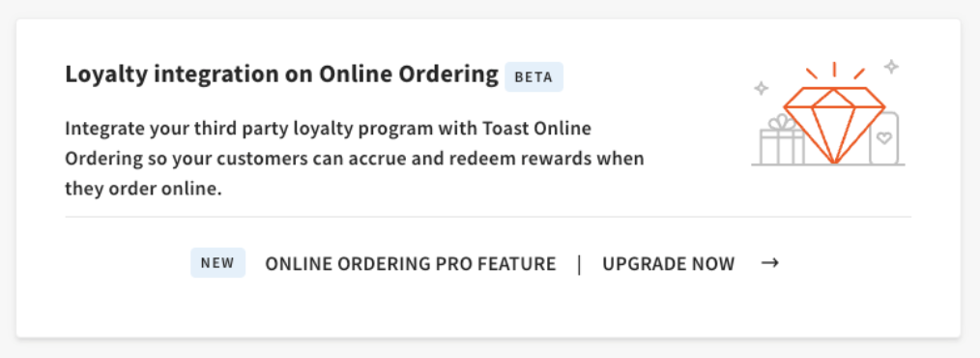Click the description paragraph about third party loyalty
980x358 pixels.
point(355,159)
